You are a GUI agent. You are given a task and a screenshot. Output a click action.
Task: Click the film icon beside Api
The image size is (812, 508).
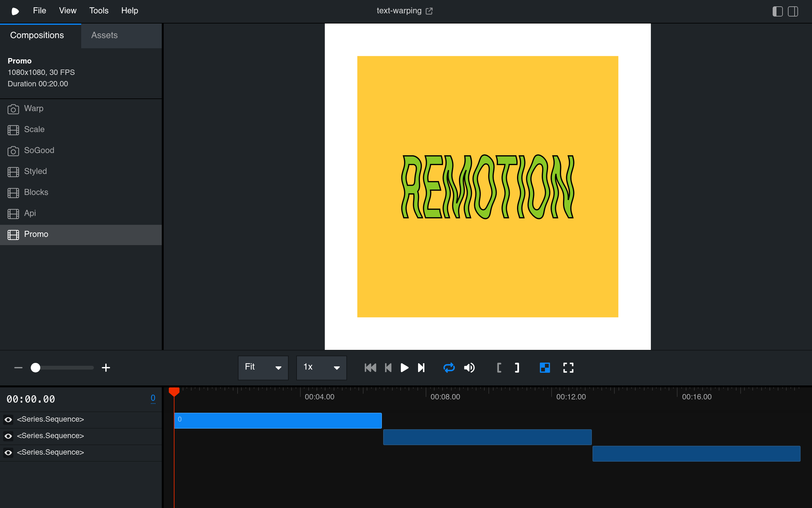tap(13, 214)
